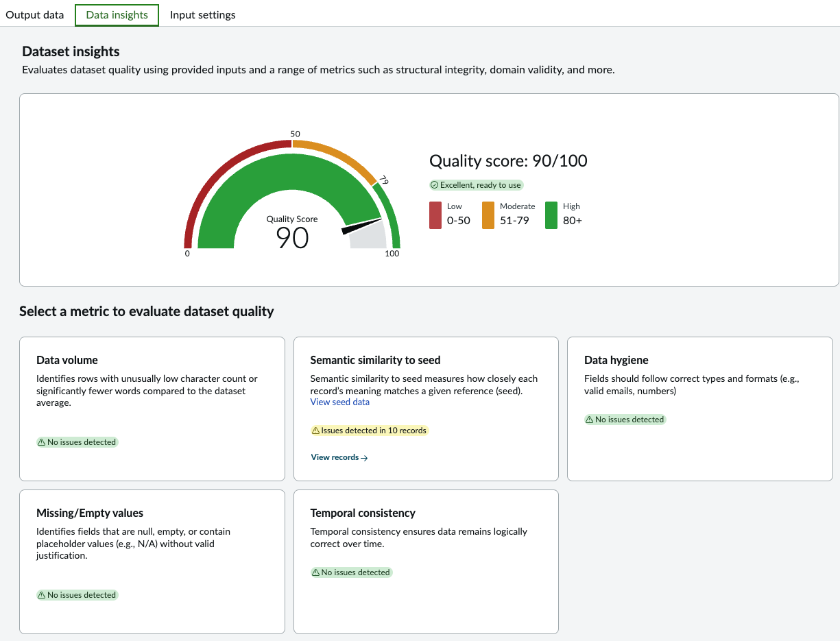This screenshot has width=840, height=641.
Task: Open View records link
Action: (x=339, y=457)
